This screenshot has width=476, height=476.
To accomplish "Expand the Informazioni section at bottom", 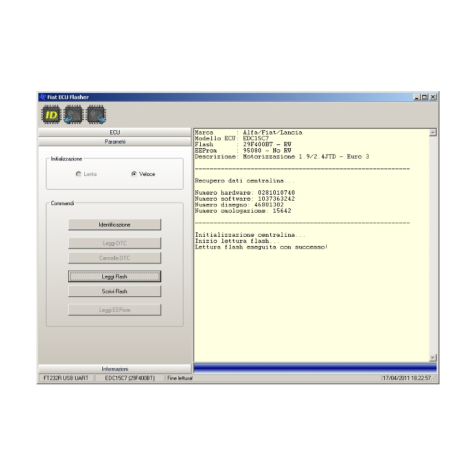I will pyautogui.click(x=115, y=369).
